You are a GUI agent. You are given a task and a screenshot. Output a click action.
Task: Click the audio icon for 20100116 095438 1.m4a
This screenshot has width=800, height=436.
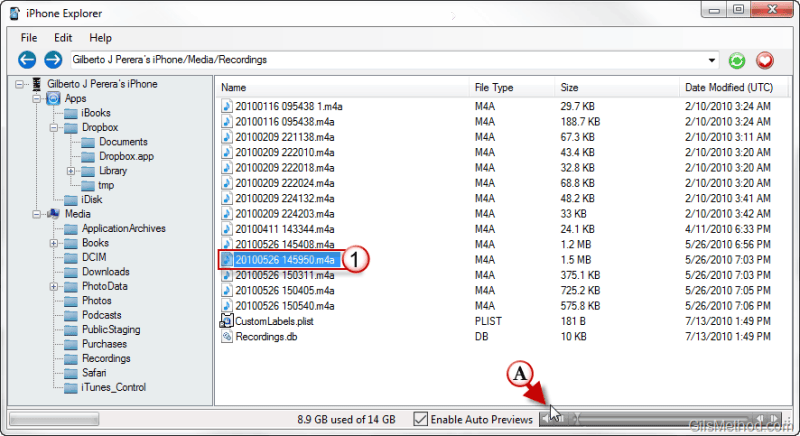pos(227,106)
